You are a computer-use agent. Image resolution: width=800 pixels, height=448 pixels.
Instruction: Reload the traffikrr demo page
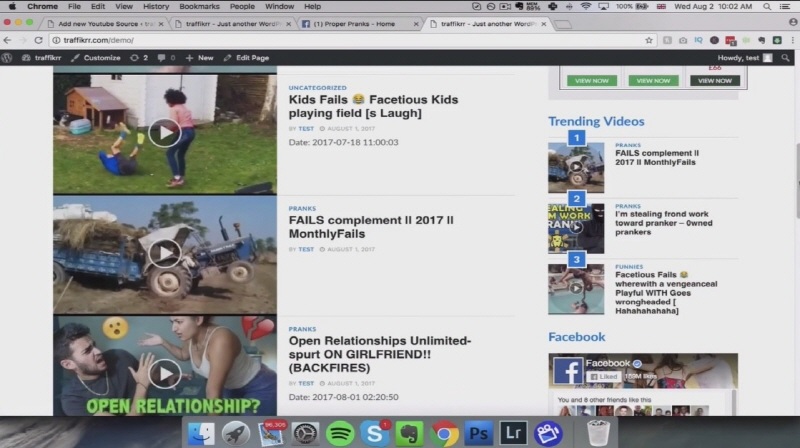pos(38,40)
